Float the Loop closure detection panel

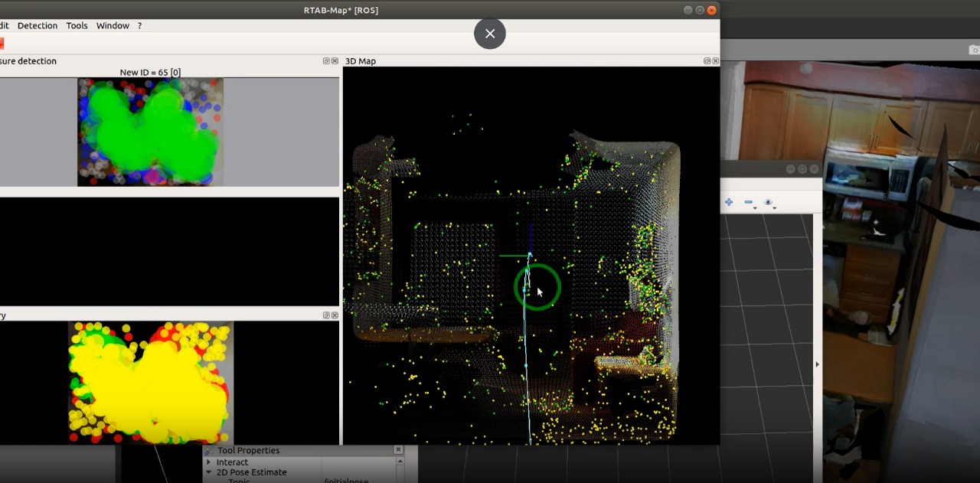pos(326,61)
